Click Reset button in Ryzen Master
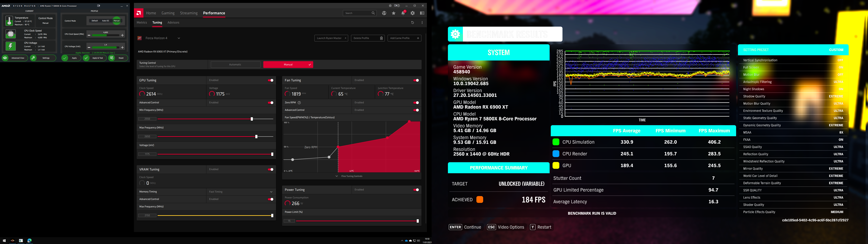Image resolution: width=868 pixels, height=244 pixels. (118, 58)
